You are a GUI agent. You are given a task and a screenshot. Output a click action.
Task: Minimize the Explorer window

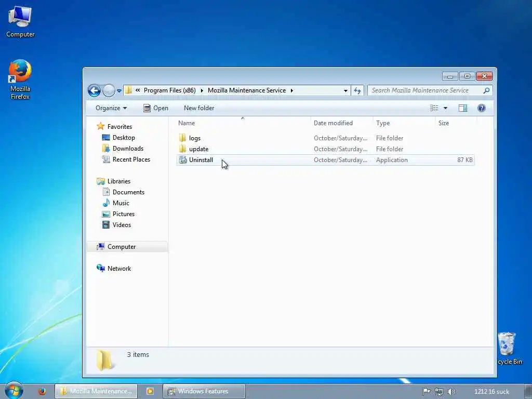pyautogui.click(x=450, y=76)
